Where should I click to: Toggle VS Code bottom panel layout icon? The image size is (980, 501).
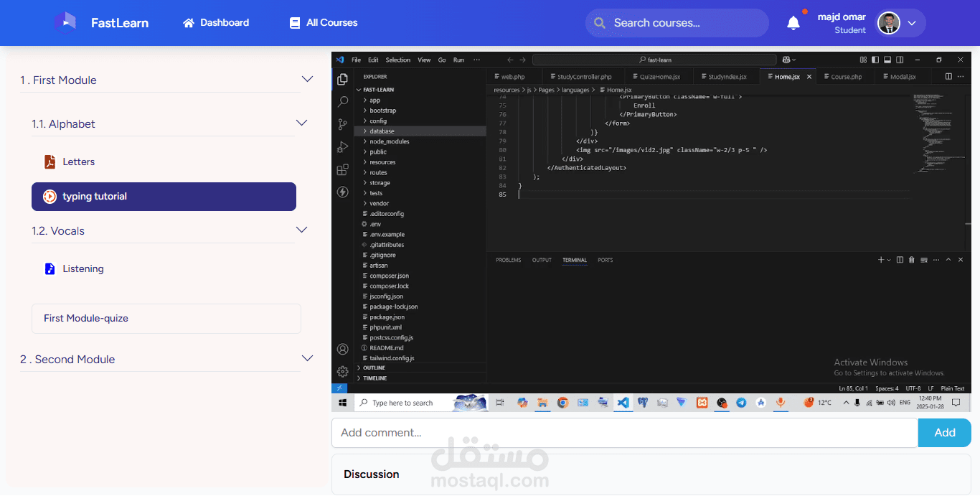[x=887, y=60]
